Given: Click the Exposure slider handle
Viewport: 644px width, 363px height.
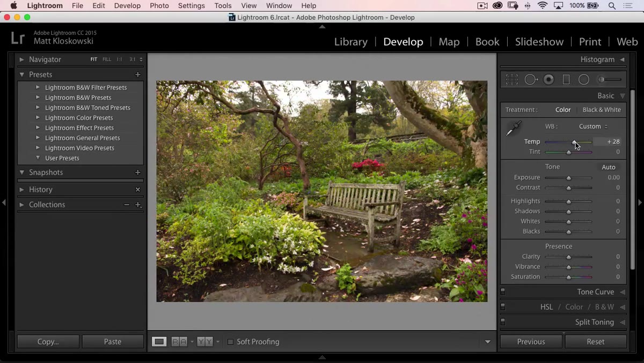Looking at the screenshot, I should pyautogui.click(x=569, y=178).
